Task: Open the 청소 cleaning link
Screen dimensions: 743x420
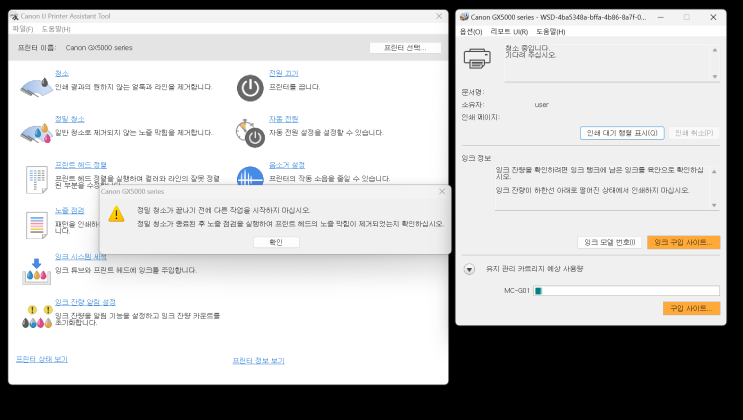Action: point(62,73)
